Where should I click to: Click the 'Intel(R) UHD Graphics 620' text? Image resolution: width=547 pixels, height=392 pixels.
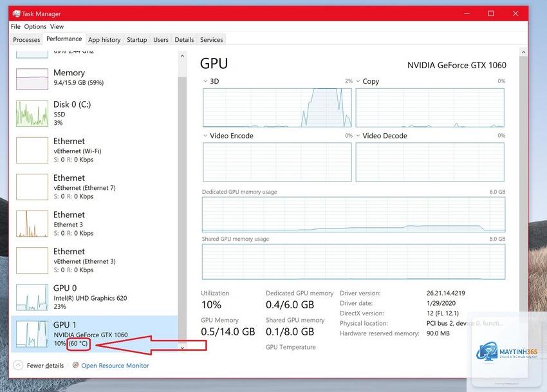(90, 298)
